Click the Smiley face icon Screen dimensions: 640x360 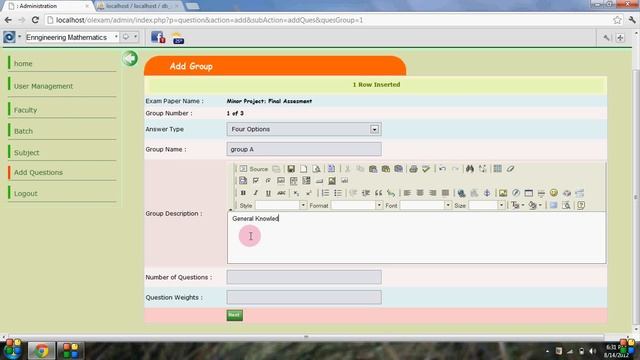553,193
